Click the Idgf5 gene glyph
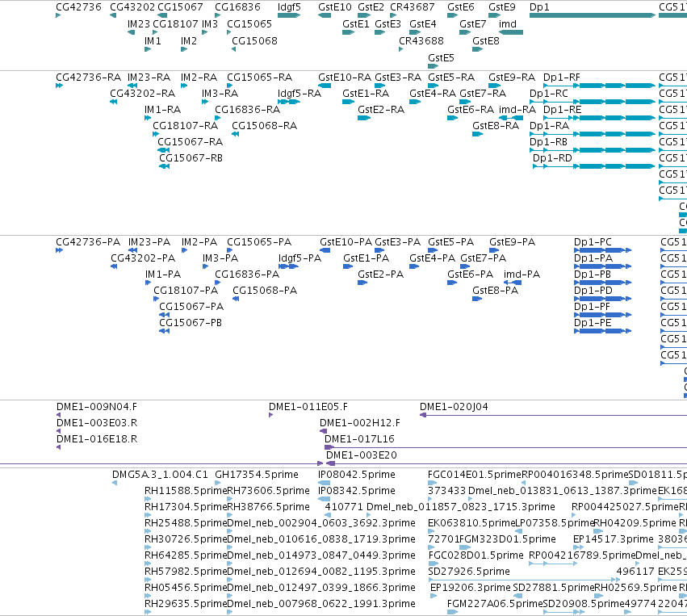 pos(289,15)
